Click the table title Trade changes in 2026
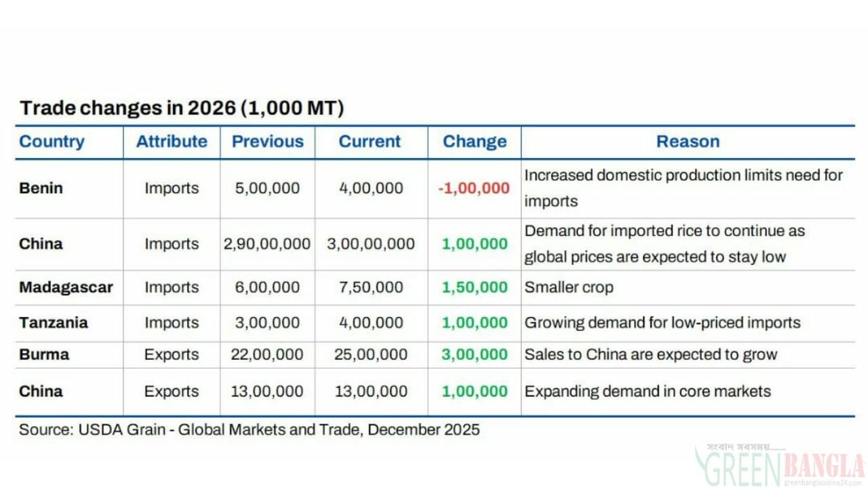Screen dimensions: 868x488 tap(182, 108)
